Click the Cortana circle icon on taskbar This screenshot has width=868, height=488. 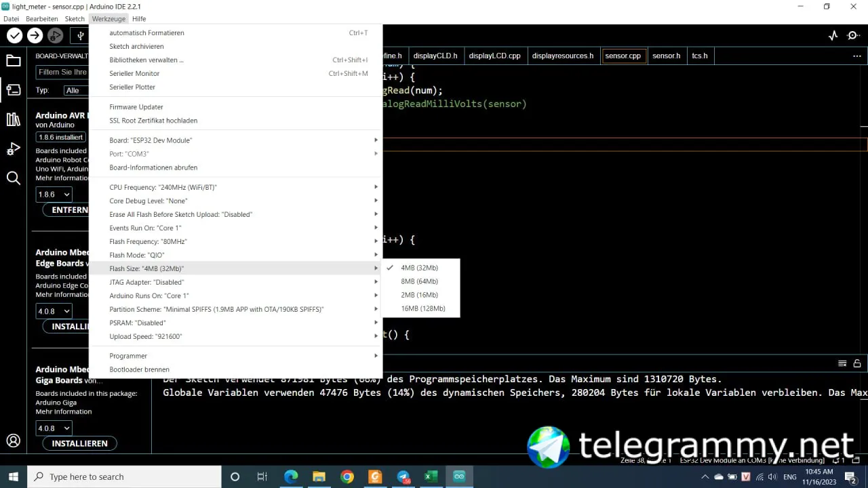tap(235, 476)
